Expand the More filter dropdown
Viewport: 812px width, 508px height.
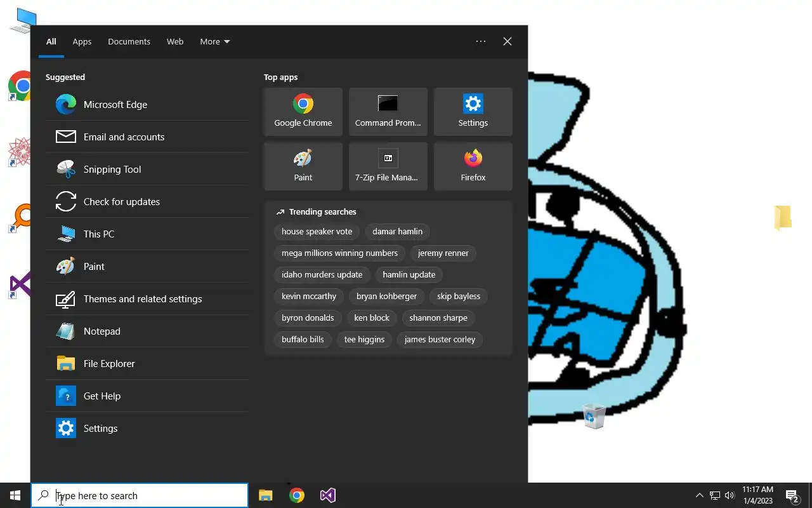pyautogui.click(x=215, y=41)
